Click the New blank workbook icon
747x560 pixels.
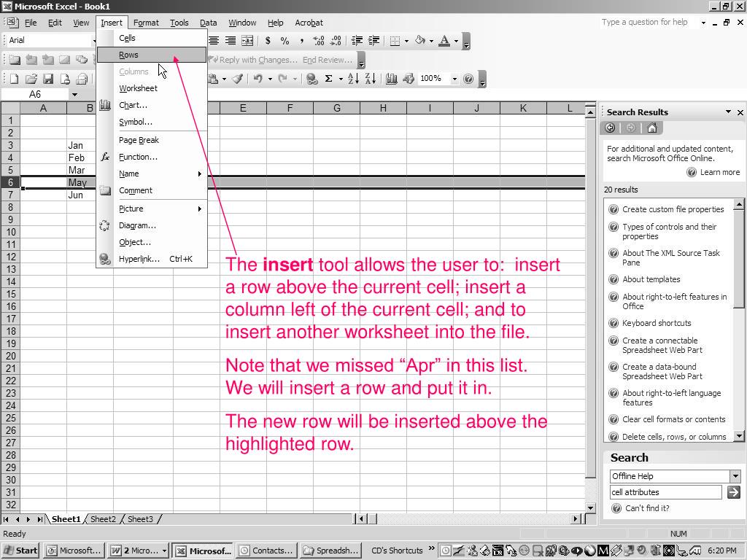(15, 79)
